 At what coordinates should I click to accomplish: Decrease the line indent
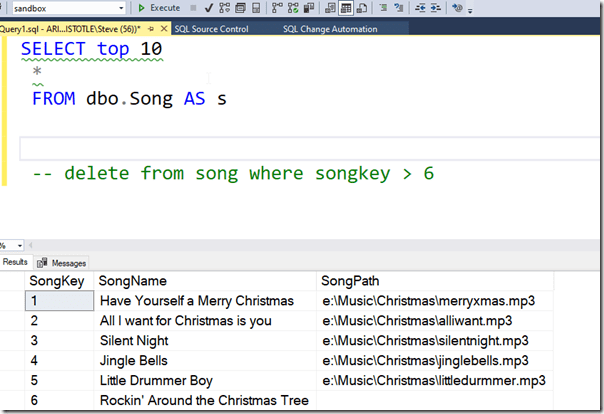coord(420,8)
